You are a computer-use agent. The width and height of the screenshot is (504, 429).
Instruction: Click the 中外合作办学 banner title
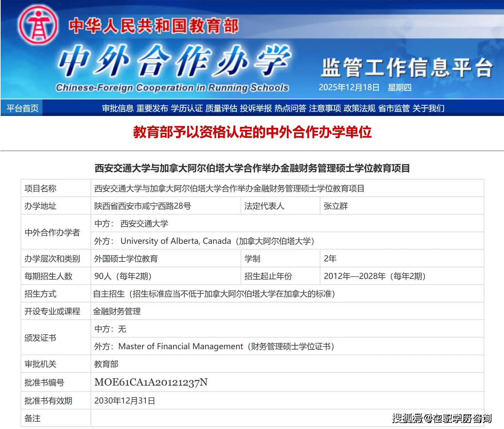(x=174, y=61)
